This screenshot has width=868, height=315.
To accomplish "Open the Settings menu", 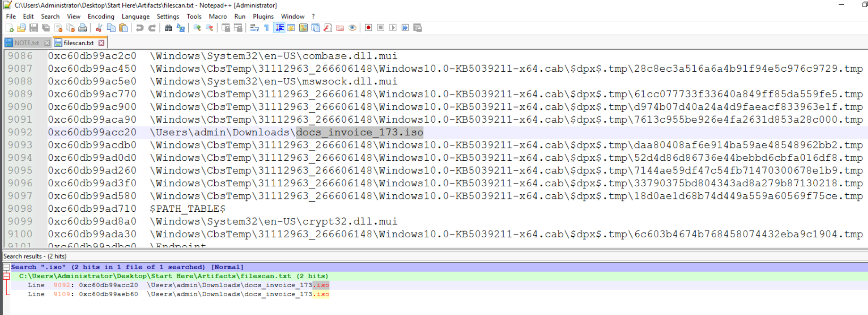I will (x=168, y=17).
